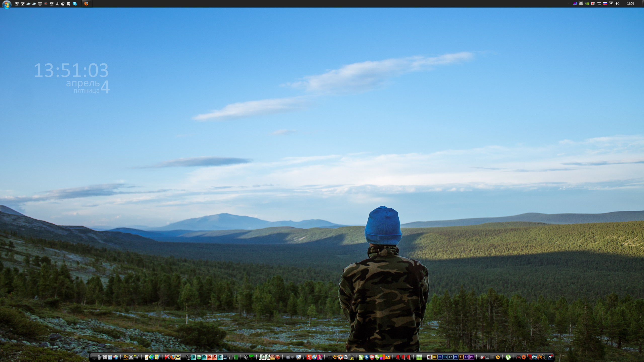Open the Recycle Bin dock icon
Viewport: 644px width, 362px height.
pyautogui.click(x=99, y=357)
